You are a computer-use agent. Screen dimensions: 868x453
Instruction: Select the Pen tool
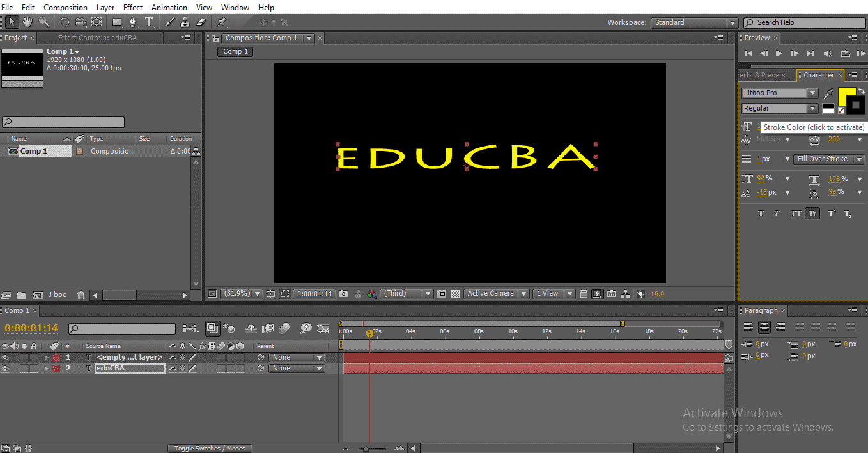tap(134, 22)
